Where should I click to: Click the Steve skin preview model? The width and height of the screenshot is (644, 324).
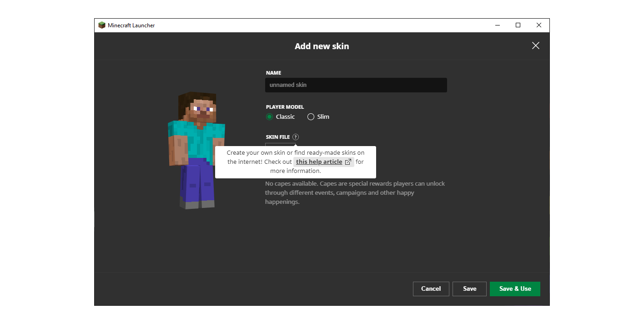coord(196,150)
